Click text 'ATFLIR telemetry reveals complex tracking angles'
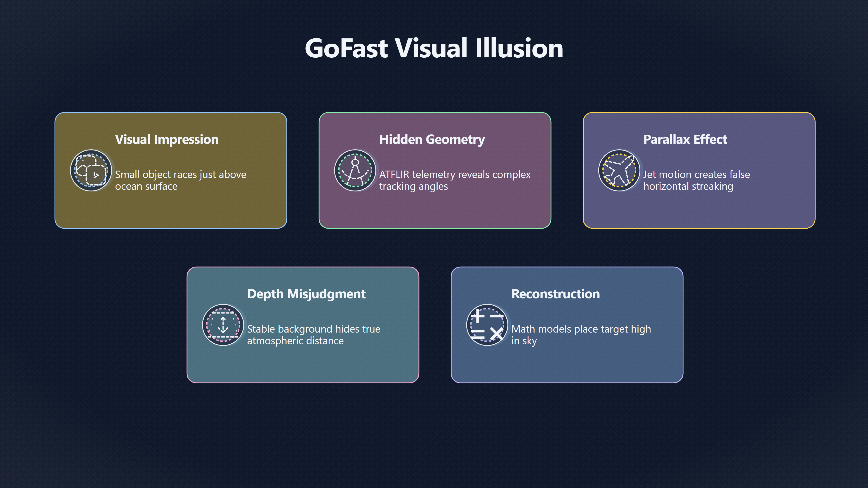This screenshot has height=488, width=868. tap(455, 180)
